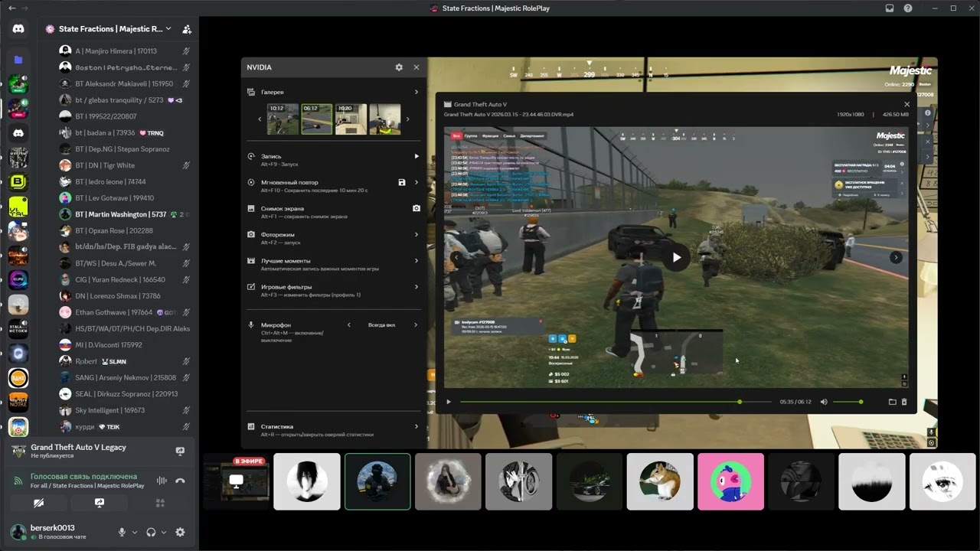980x551 pixels.
Task: Open the orange BAMS server icon
Action: [x=18, y=377]
